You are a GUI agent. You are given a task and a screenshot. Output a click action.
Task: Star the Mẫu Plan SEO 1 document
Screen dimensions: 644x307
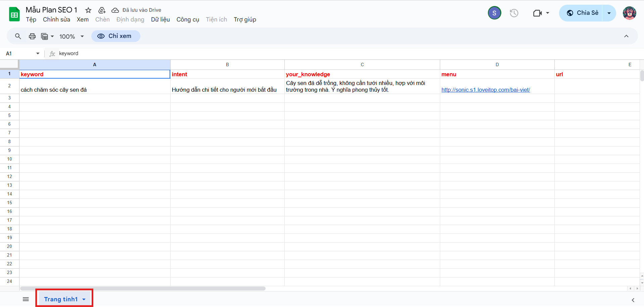tap(88, 10)
